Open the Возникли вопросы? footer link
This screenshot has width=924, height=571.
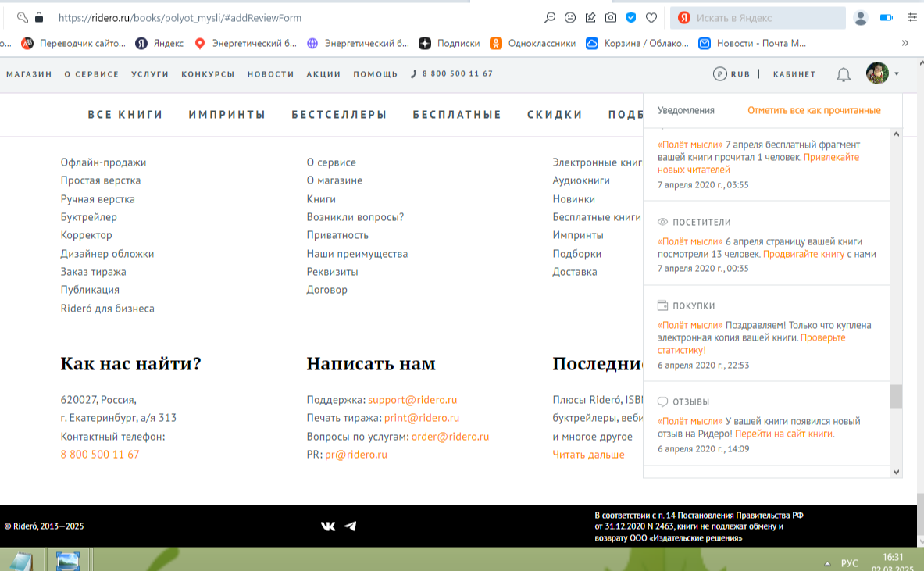355,217
